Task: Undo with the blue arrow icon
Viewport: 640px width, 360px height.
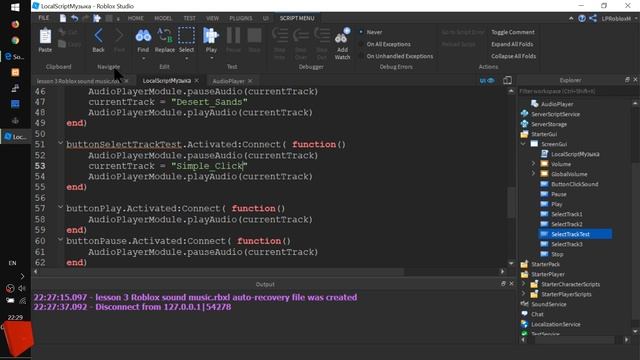Action: [74, 18]
